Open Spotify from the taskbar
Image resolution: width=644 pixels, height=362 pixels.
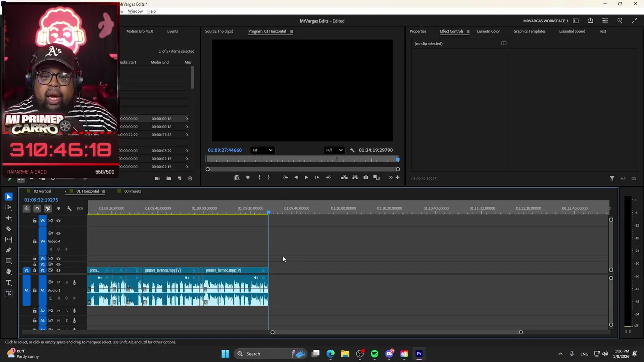tap(374, 354)
